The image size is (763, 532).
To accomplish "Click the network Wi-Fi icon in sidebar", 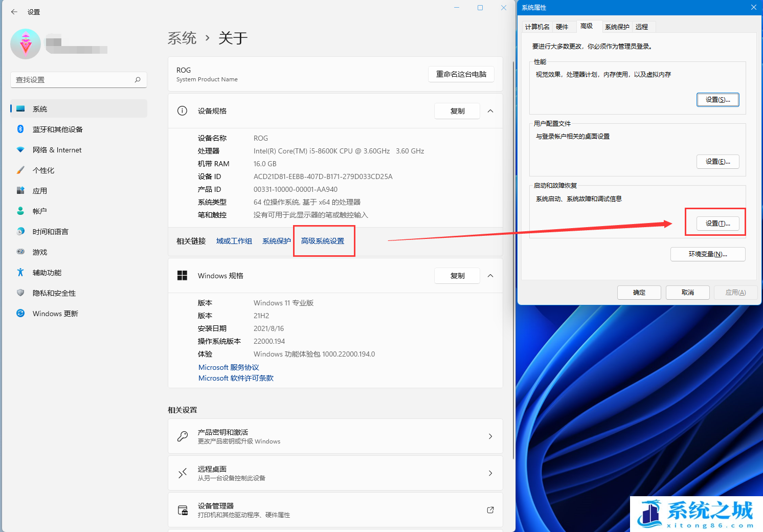I will (20, 150).
